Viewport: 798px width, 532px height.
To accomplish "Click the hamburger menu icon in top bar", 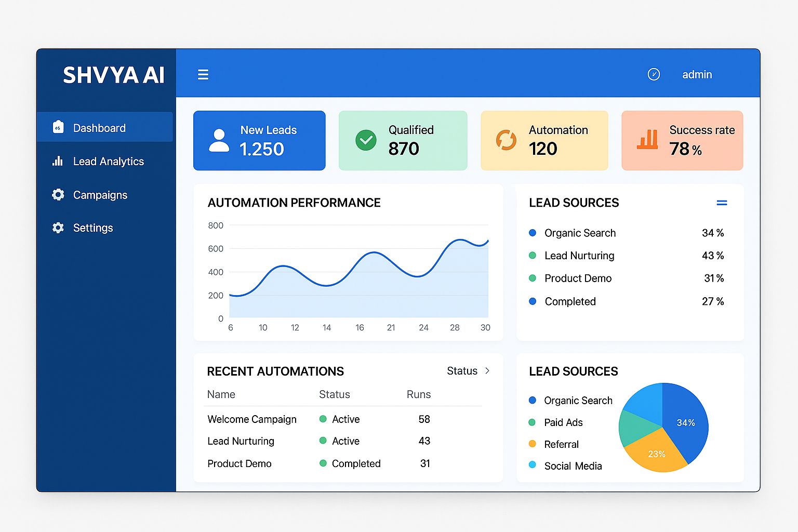I will point(203,74).
